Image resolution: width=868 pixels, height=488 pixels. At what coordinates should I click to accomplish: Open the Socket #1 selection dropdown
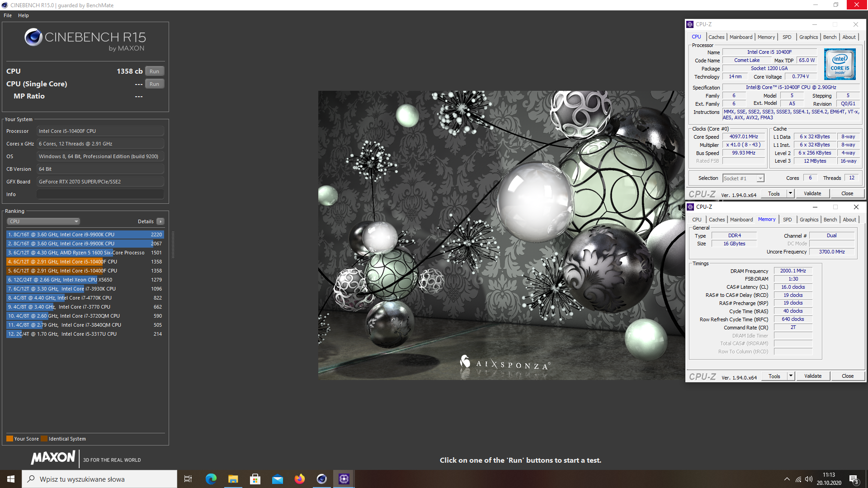coord(743,178)
